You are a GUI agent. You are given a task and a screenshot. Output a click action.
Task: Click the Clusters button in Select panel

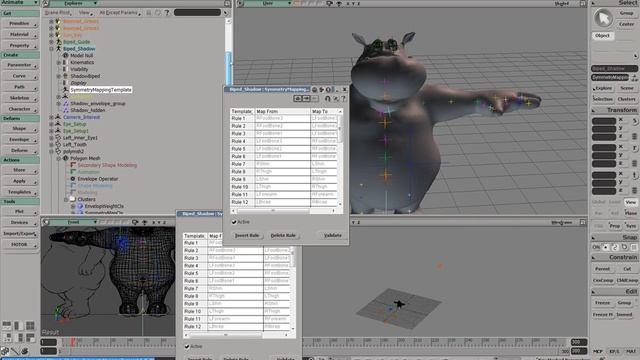[x=627, y=99]
